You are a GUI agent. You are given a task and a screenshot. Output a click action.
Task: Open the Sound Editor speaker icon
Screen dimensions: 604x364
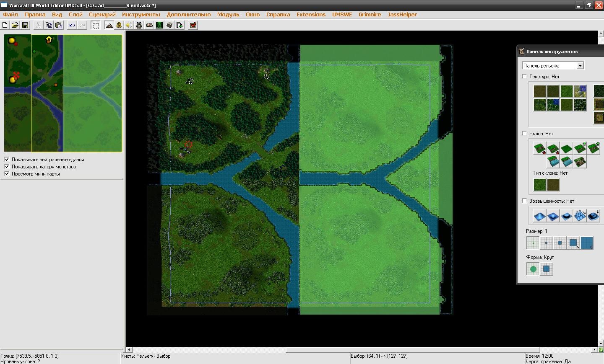pyautogui.click(x=129, y=25)
